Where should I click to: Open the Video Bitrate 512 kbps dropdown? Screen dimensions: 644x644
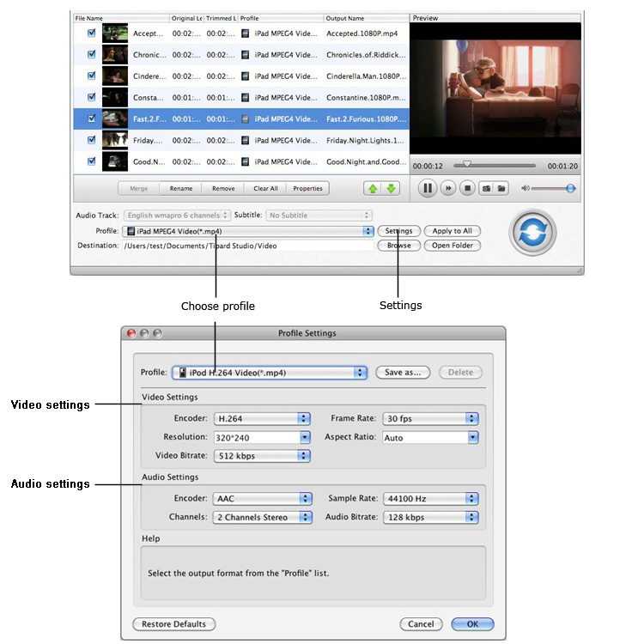click(x=262, y=456)
